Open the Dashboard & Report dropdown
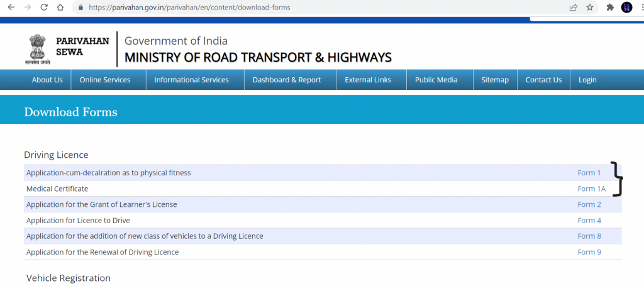 [x=290, y=80]
